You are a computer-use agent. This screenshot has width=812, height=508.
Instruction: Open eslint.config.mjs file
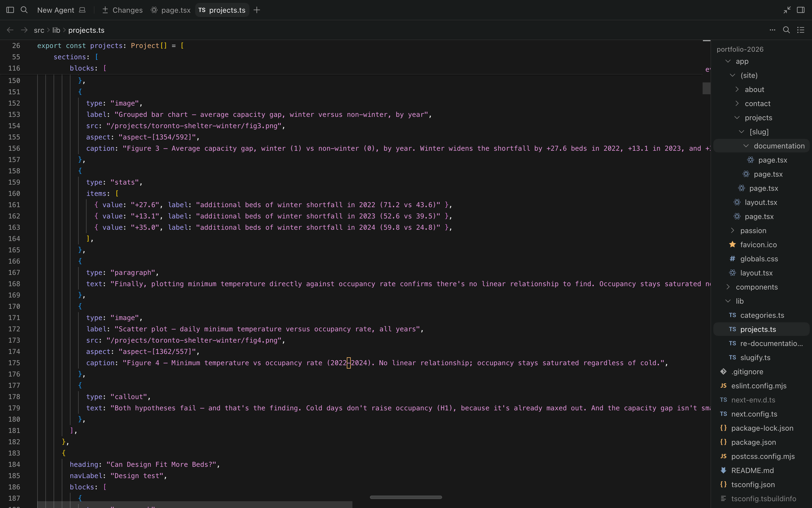(761, 386)
